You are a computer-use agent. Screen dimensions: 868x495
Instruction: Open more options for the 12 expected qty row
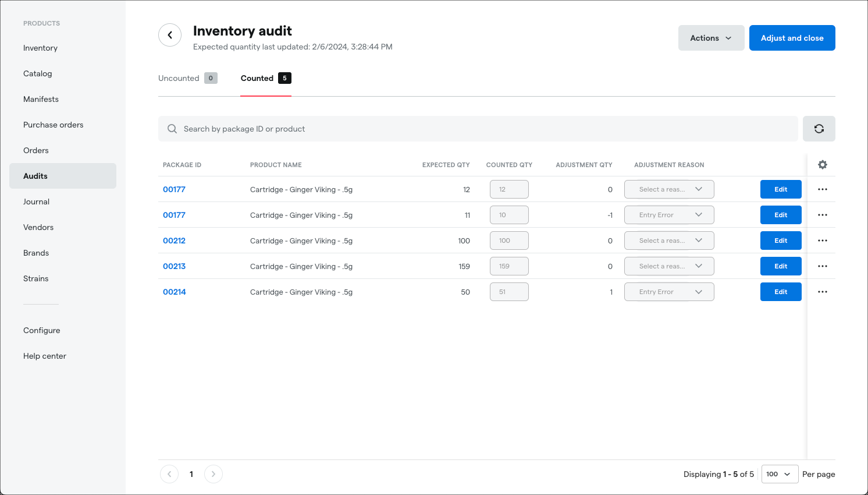822,189
